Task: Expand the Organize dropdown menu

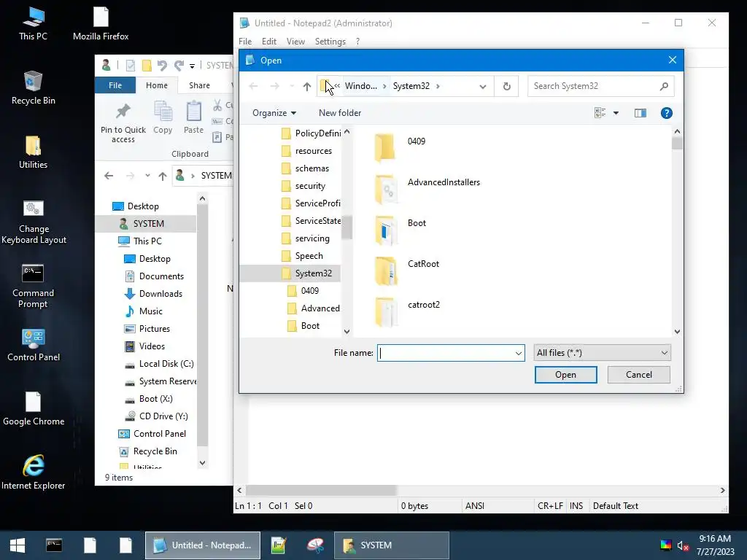Action: coord(274,113)
